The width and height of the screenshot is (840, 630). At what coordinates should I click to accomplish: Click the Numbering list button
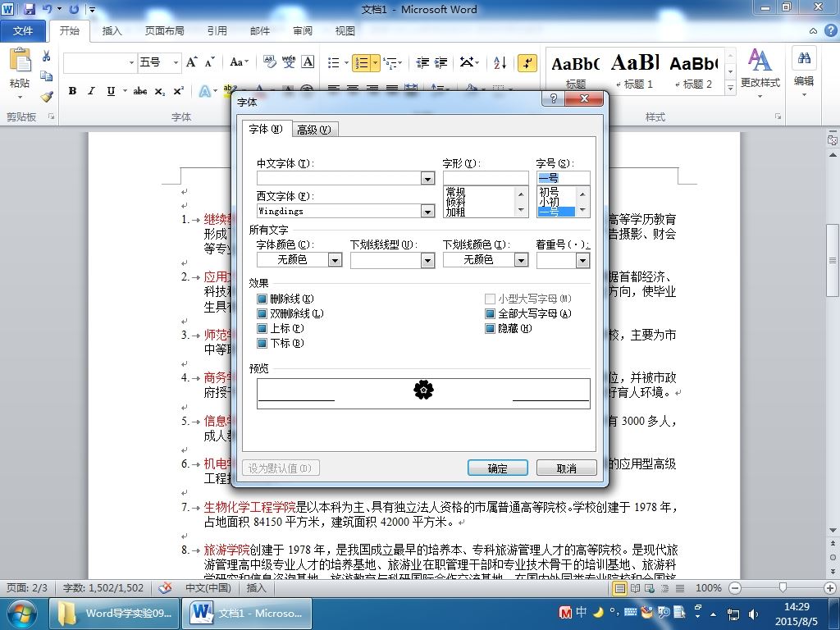tap(362, 62)
